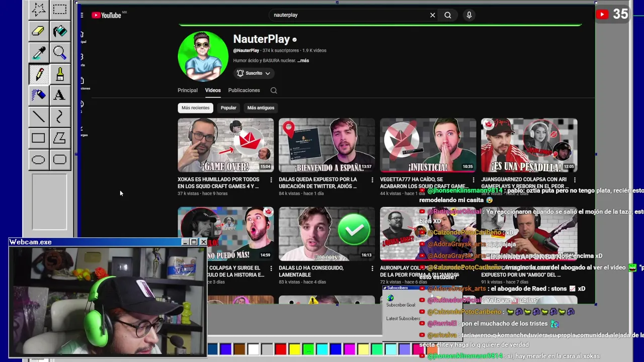Open options menu for DALAS LO HA CONSEGUIDO video
The image size is (644, 362).
click(x=372, y=268)
